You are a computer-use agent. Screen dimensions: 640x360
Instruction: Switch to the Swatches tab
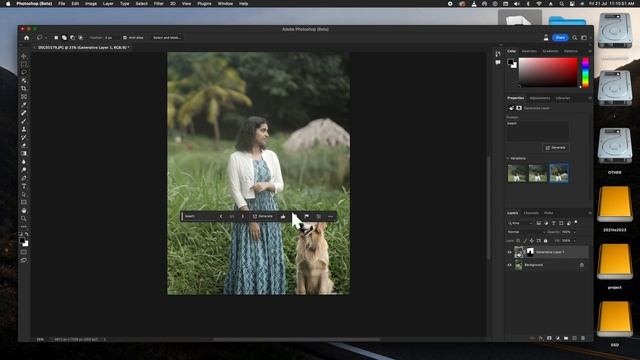[529, 51]
